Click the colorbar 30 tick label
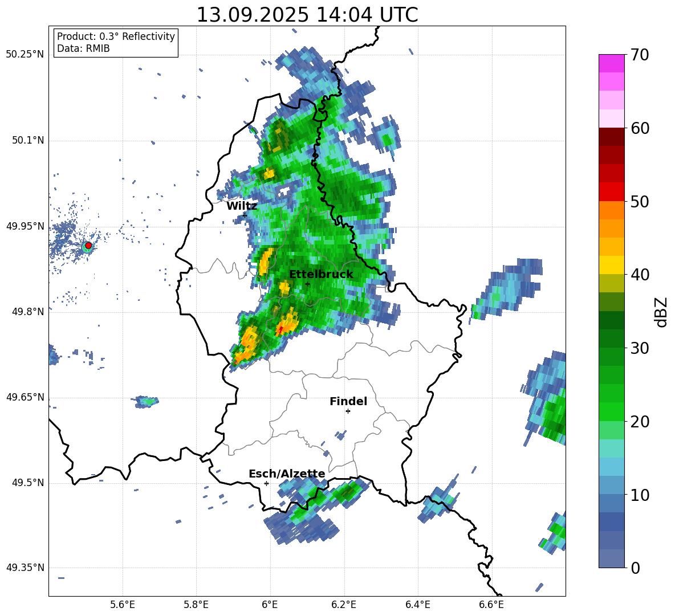675x616 pixels. point(640,348)
